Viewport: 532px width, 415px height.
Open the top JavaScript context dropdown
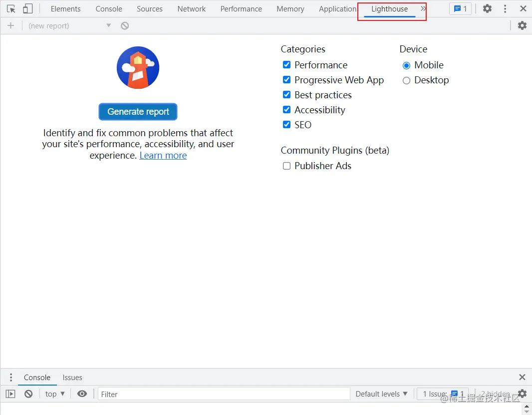tap(54, 394)
